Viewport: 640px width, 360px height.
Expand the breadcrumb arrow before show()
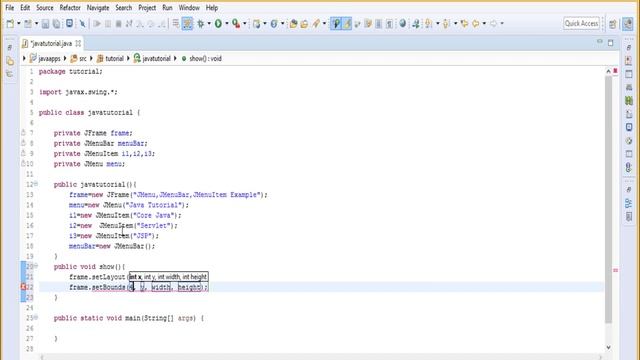(x=176, y=59)
